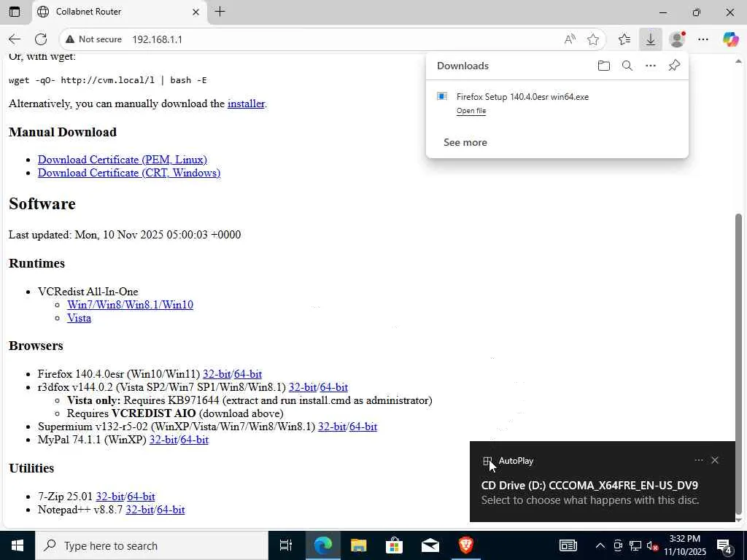
Task: Open Edge Settings and more menu
Action: [x=703, y=39]
